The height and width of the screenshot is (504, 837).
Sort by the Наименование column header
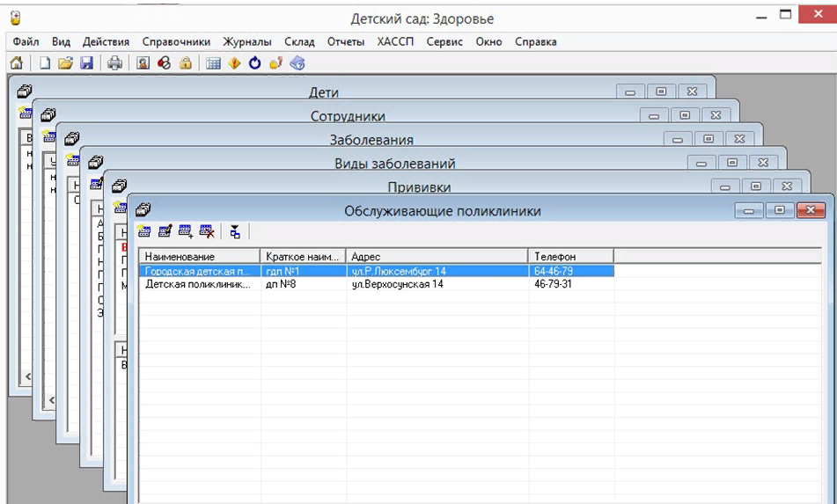pos(199,256)
